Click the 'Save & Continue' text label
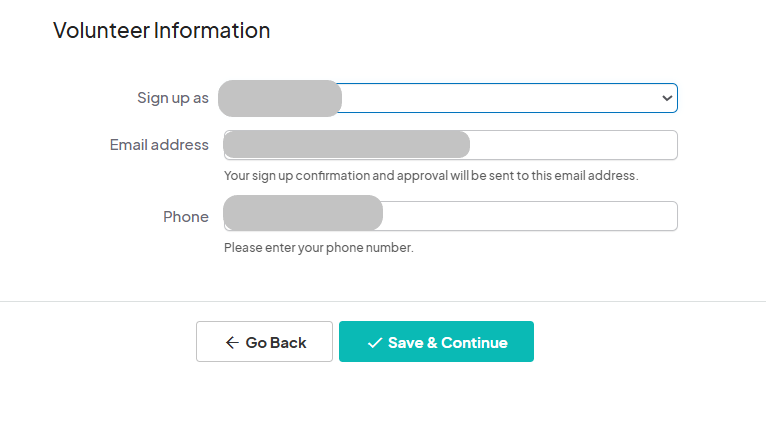The image size is (766, 423). pyautogui.click(x=447, y=343)
